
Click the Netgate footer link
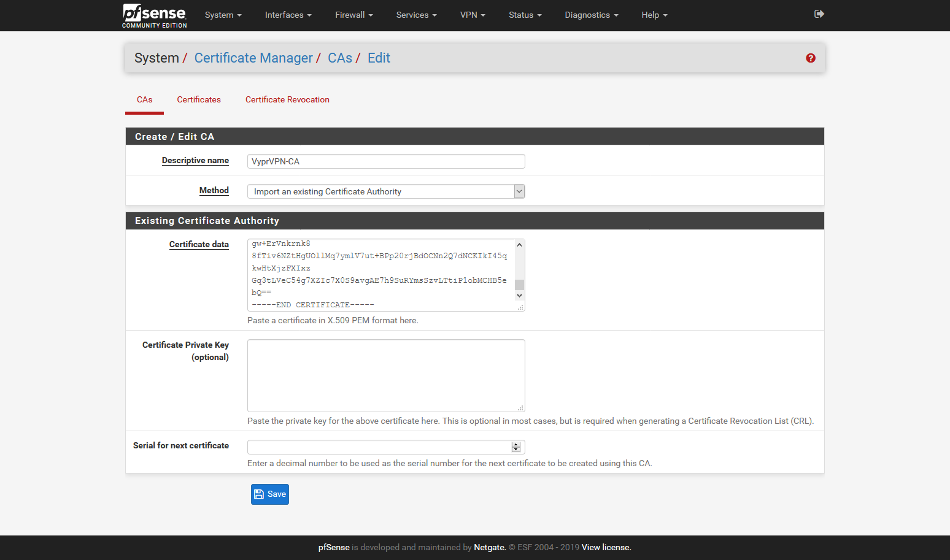(x=490, y=547)
